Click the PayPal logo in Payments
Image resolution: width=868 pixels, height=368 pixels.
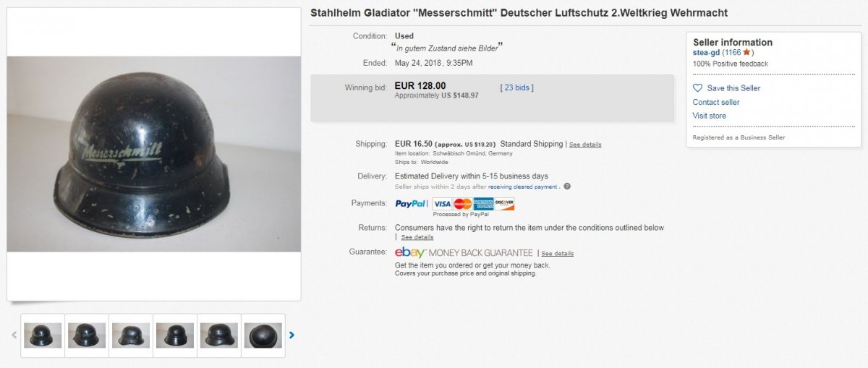tap(412, 204)
